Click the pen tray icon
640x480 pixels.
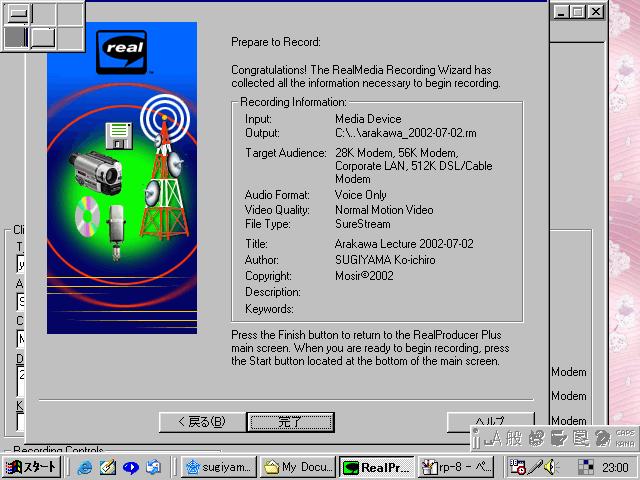tap(535, 467)
